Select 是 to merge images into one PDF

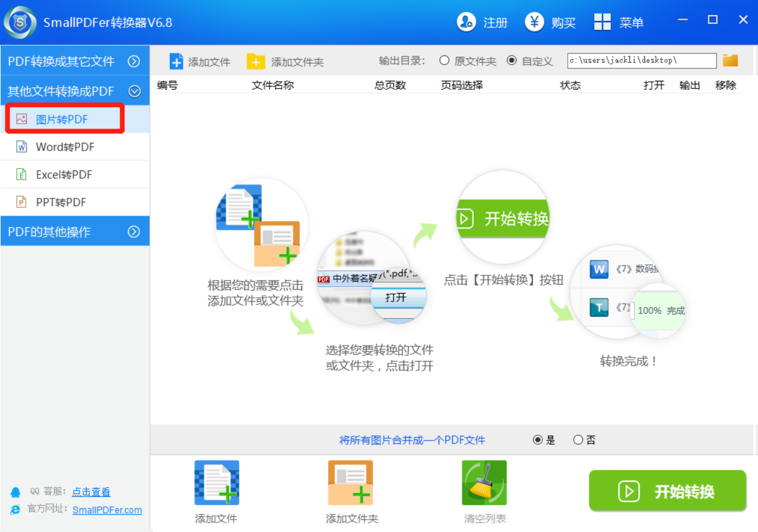537,440
